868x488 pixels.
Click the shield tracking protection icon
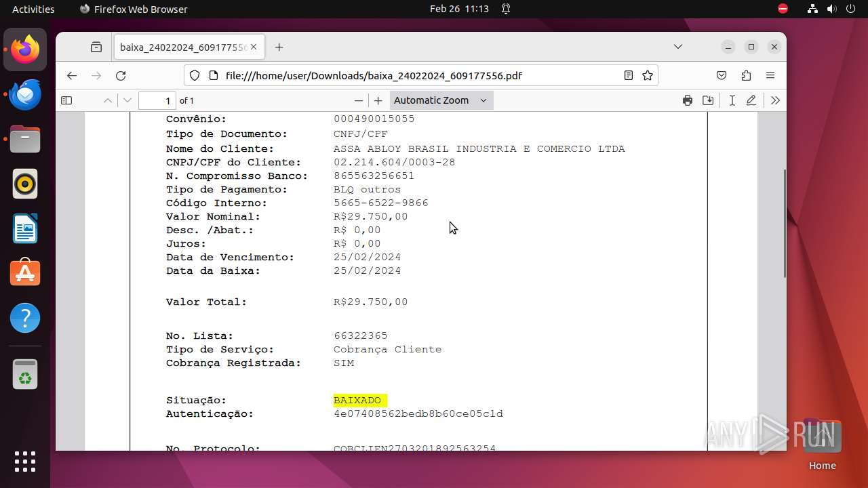[195, 75]
